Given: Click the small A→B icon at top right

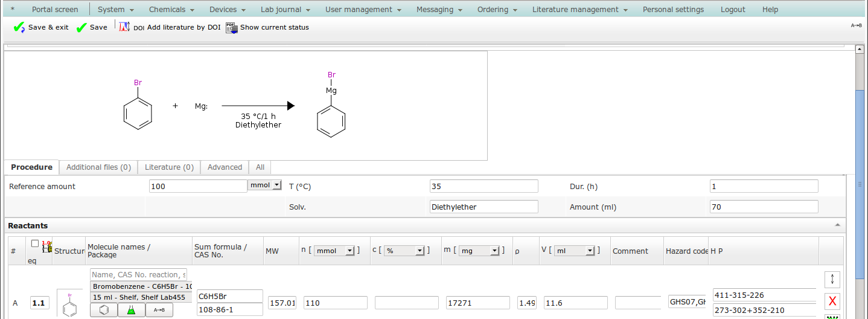Looking at the screenshot, I should click(x=856, y=25).
